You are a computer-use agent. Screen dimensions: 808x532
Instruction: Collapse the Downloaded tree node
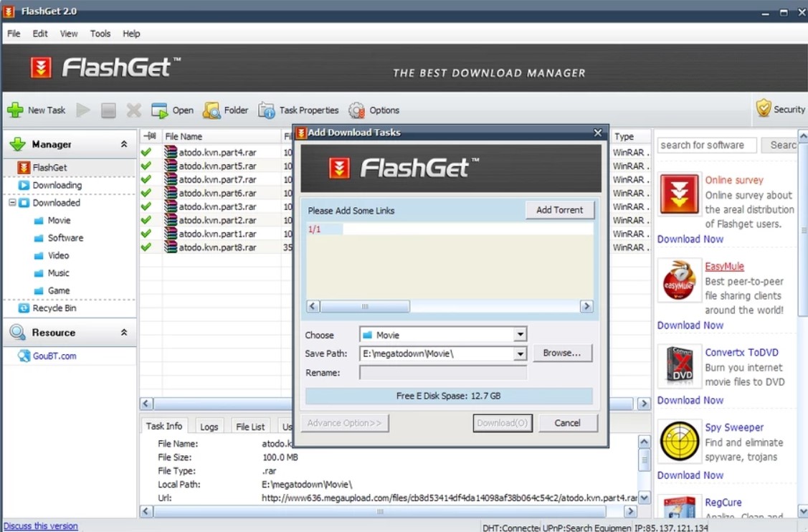12,203
